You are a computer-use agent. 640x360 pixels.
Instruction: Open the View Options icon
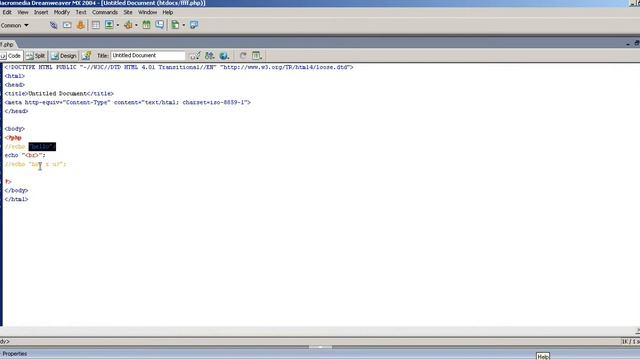pos(257,56)
